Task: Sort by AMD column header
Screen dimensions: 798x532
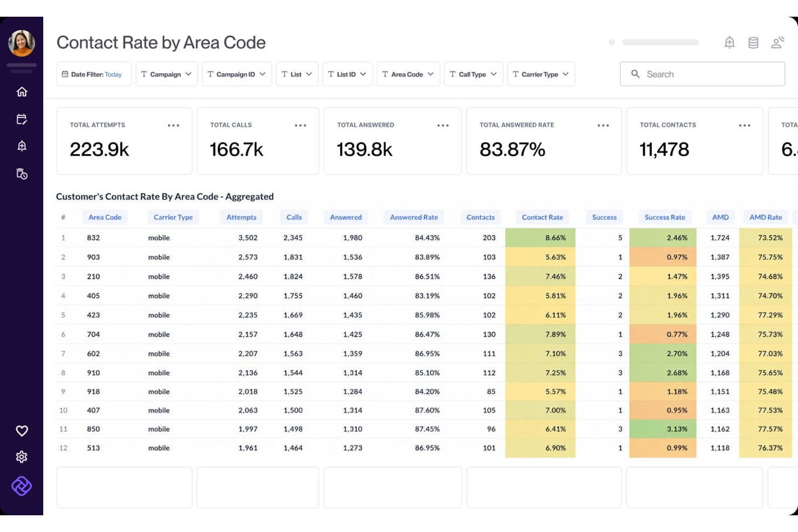Action: [x=720, y=217]
